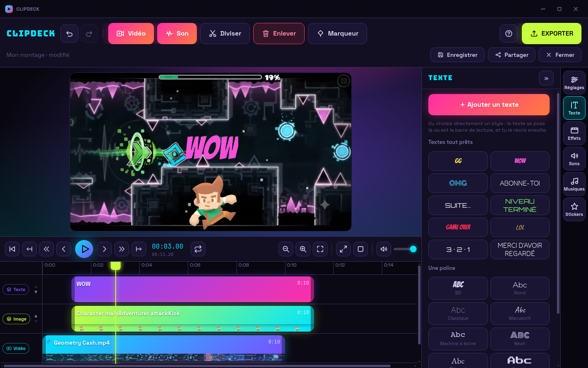
Task: Zoom in the timeline with plus magnifier
Action: (x=303, y=249)
